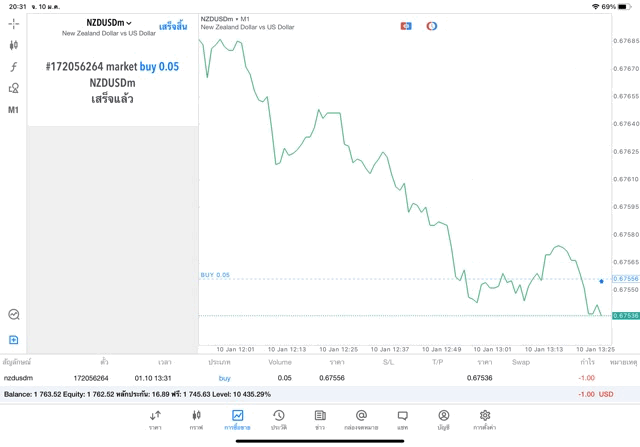This screenshot has height=447, width=640.
Task: Tap the -1.00 profit cell in row
Action: click(x=587, y=378)
